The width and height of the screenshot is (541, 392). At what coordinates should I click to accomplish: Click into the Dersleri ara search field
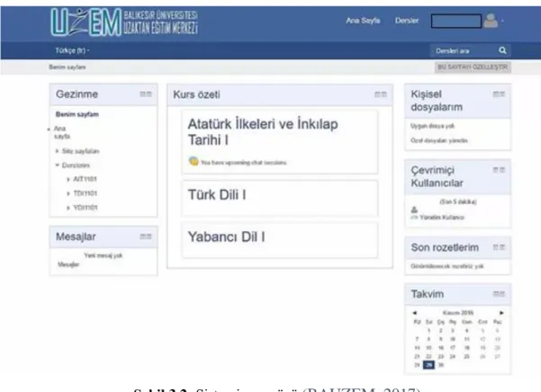(x=464, y=50)
